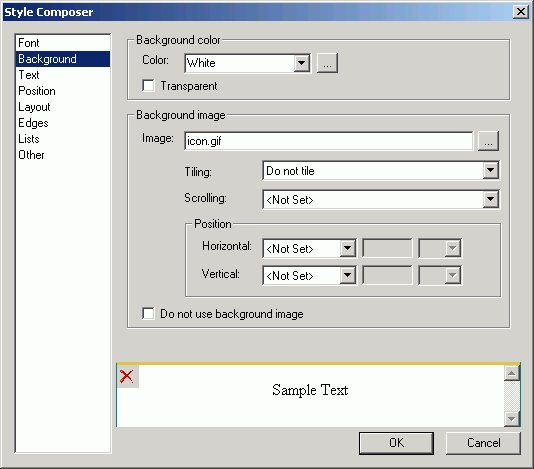Click the color picker ellipsis button
Viewport: 534px width, 469px height.
coord(327,63)
